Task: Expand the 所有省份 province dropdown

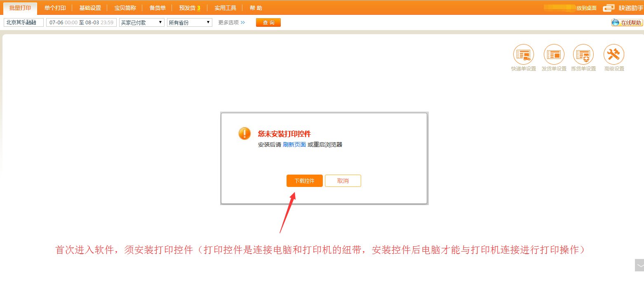Action: (189, 23)
